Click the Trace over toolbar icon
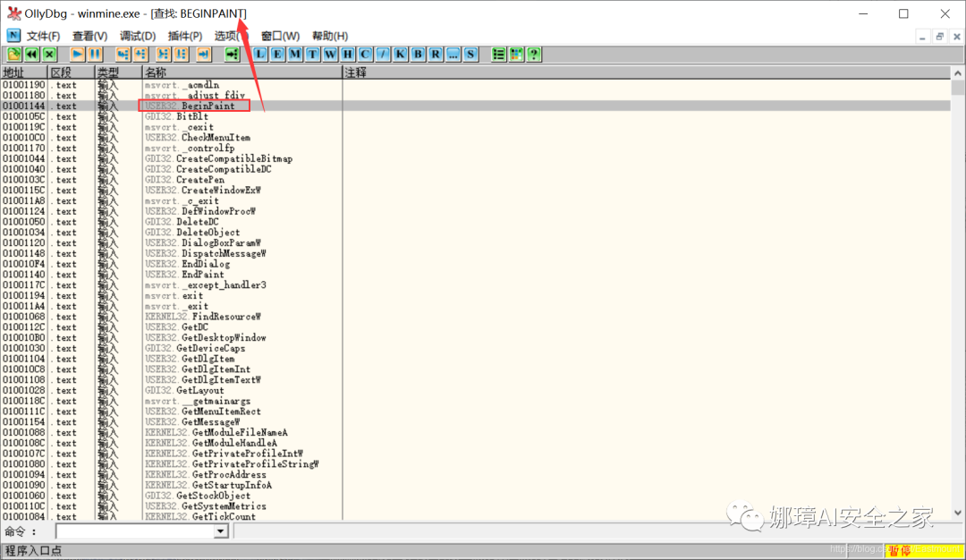 [181, 55]
